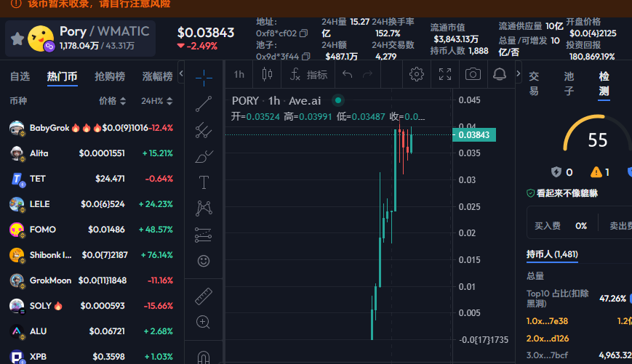
Task: Open the 交易 tab
Action: (x=534, y=84)
